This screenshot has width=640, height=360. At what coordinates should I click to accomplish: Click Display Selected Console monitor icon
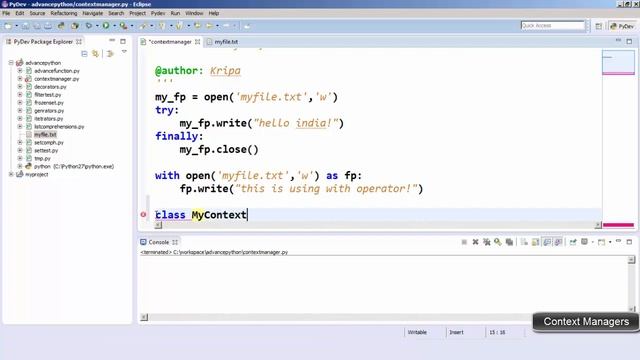pos(584,242)
